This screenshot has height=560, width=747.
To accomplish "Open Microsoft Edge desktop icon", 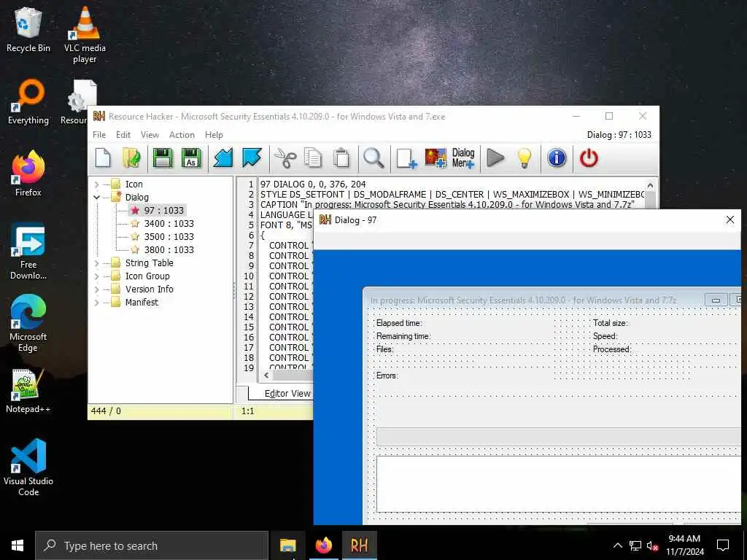I will [x=28, y=323].
